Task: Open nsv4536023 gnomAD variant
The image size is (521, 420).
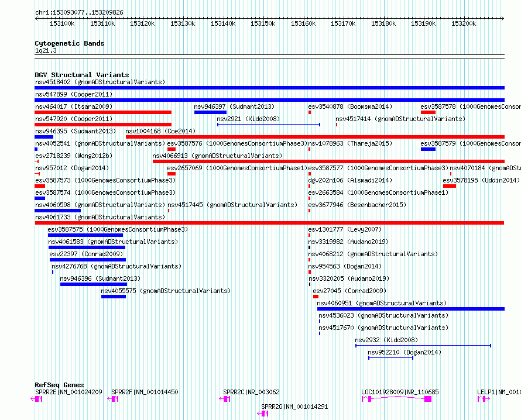Action: pos(383,315)
